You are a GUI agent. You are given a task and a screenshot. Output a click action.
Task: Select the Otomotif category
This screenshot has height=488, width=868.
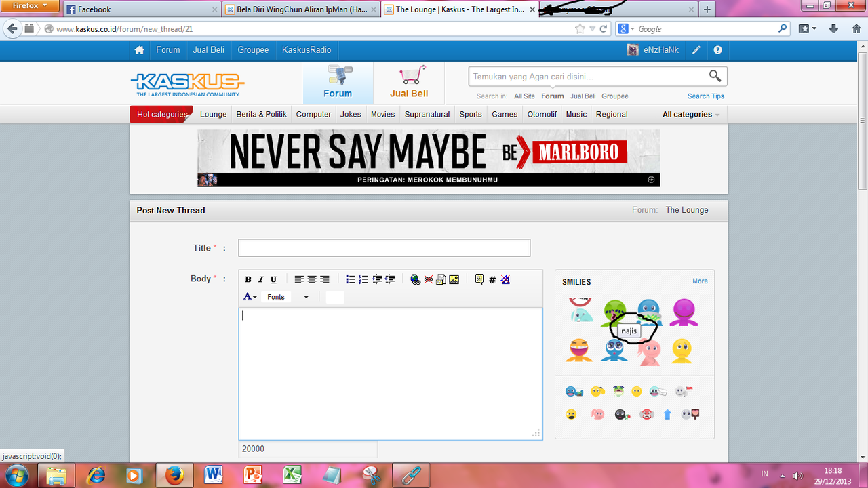[x=542, y=115]
